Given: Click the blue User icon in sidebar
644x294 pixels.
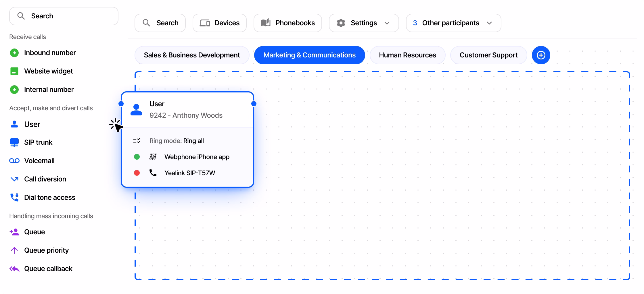Looking at the screenshot, I should pos(14,124).
